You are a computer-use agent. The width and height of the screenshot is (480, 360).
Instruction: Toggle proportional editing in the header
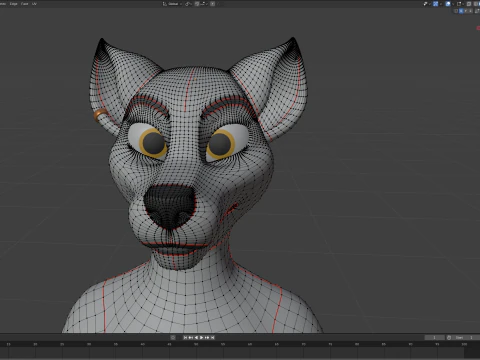pyautogui.click(x=212, y=4)
